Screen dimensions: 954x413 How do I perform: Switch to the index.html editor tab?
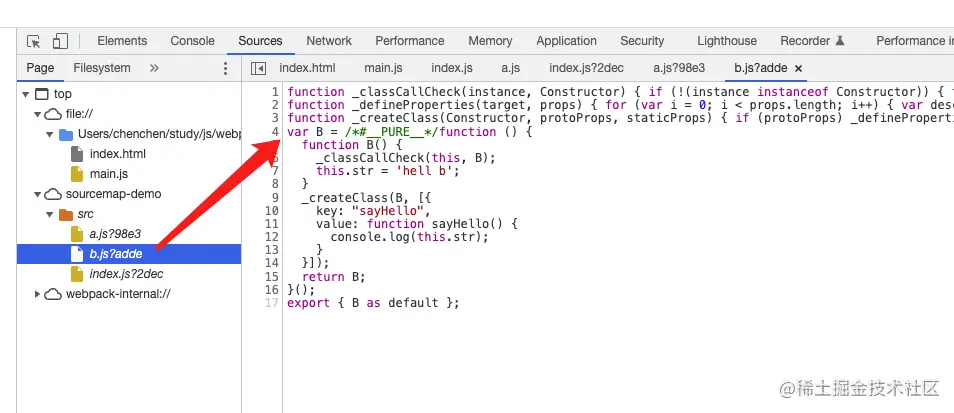click(x=307, y=68)
